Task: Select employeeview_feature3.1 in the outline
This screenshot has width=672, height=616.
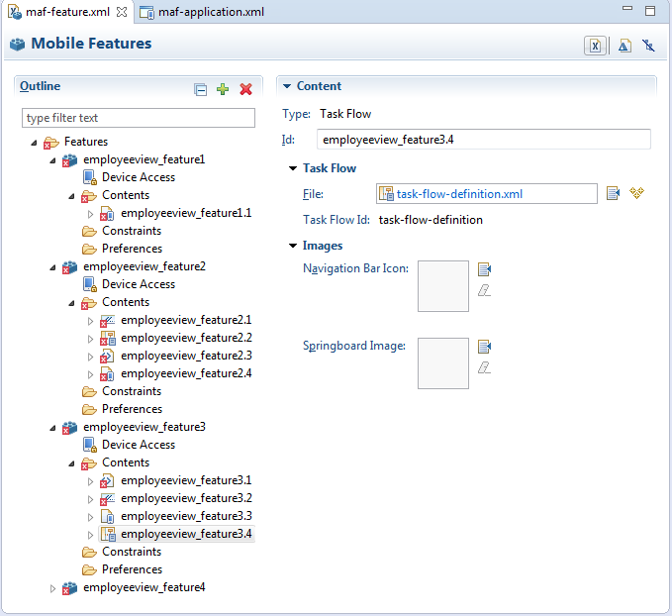Action: click(x=186, y=480)
